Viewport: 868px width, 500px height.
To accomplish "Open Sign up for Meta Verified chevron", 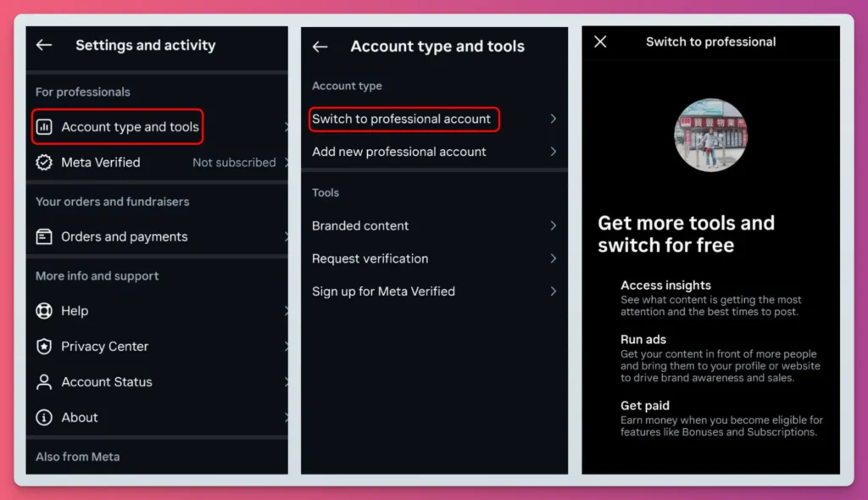I will (553, 292).
